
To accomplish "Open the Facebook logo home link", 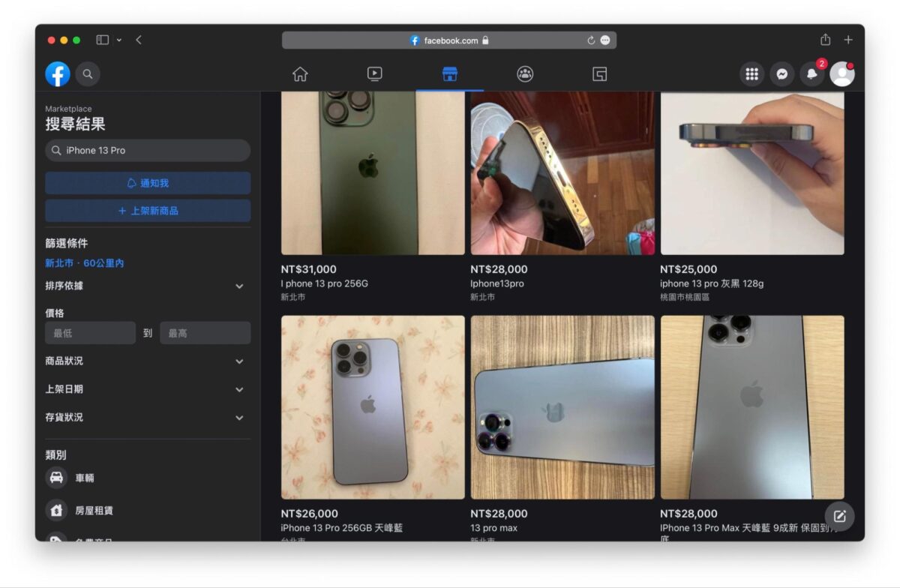I will click(58, 73).
